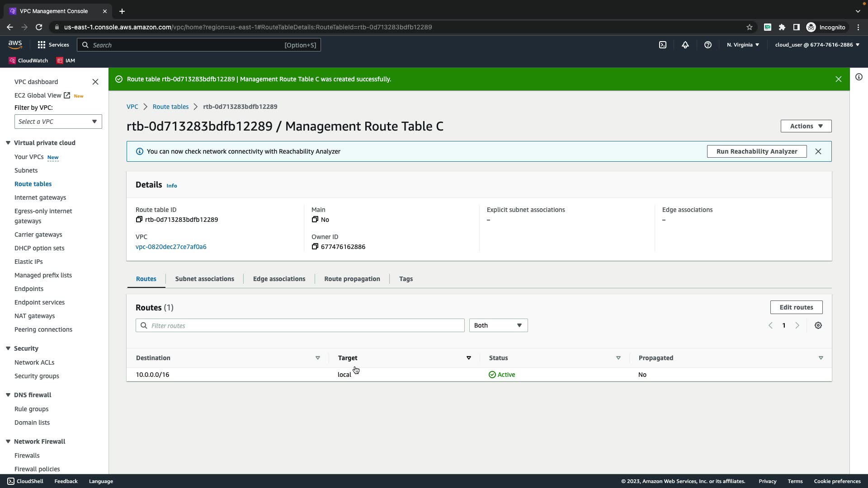The height and width of the screenshot is (488, 868).
Task: Switch to the Route propagation tab
Action: coord(352,279)
